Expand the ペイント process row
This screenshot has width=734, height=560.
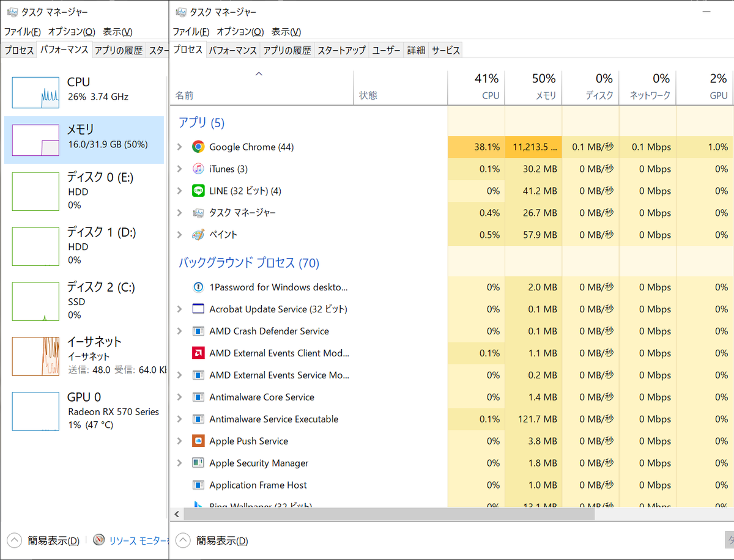(179, 235)
